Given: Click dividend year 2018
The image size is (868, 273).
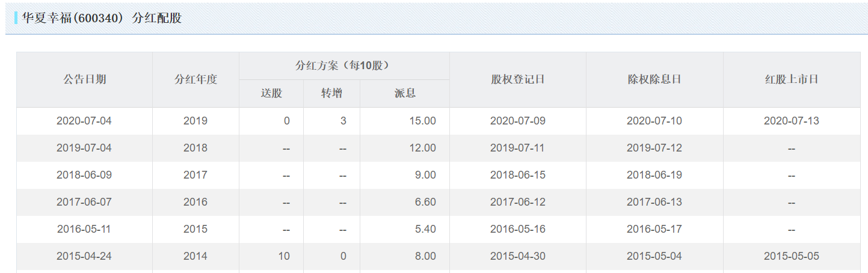Looking at the screenshot, I should point(195,148).
